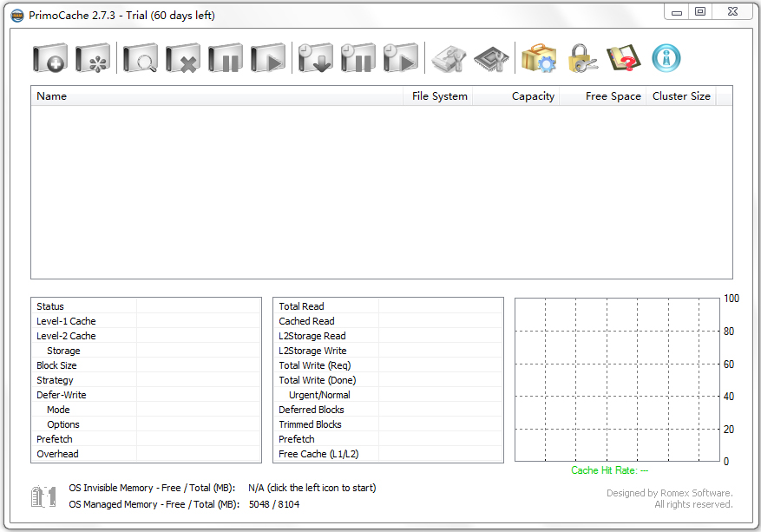Click the File System column header
The image size is (761, 532).
point(439,96)
